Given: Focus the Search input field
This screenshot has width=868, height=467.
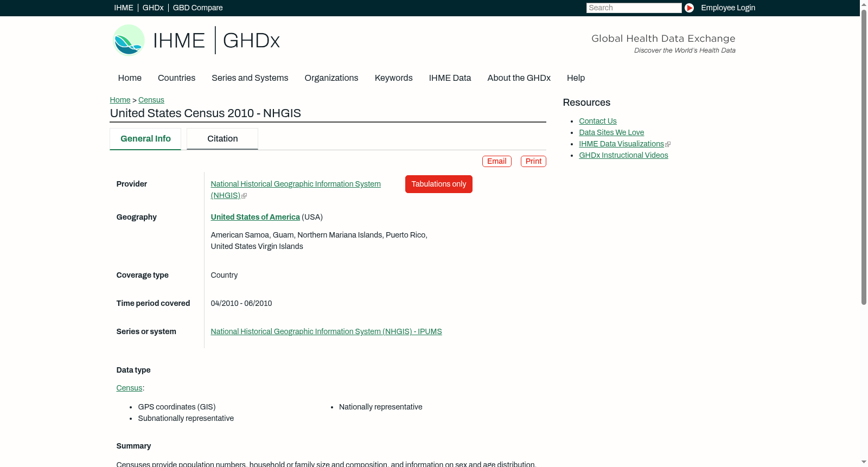Looking at the screenshot, I should point(634,8).
